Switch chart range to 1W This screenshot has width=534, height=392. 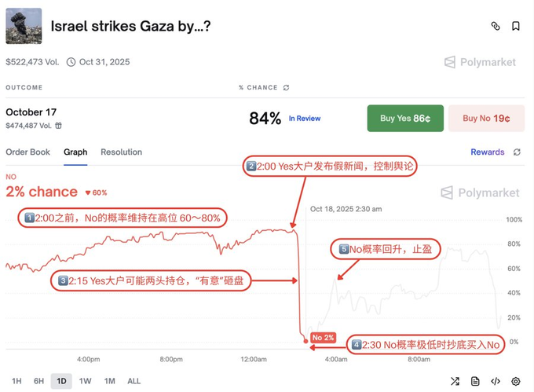click(x=86, y=381)
